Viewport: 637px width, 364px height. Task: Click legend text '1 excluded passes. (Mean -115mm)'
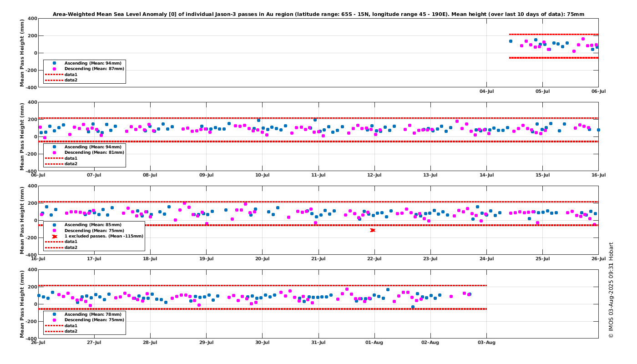[104, 236]
